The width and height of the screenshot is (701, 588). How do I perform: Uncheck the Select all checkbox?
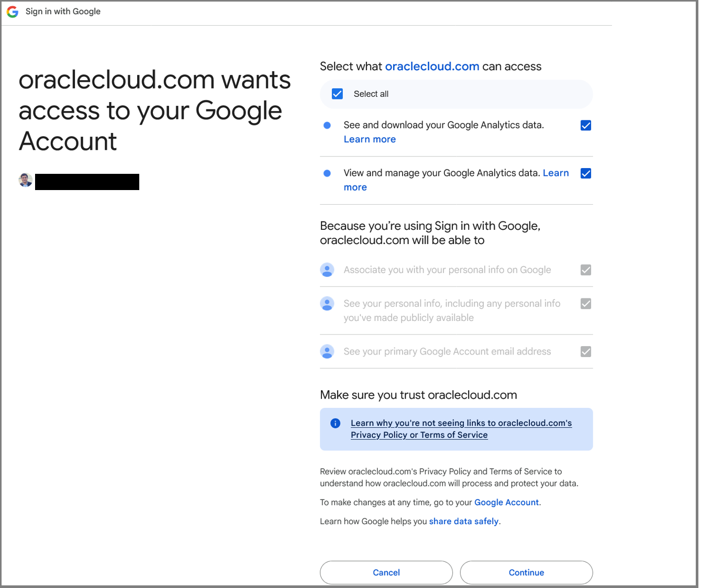point(337,93)
